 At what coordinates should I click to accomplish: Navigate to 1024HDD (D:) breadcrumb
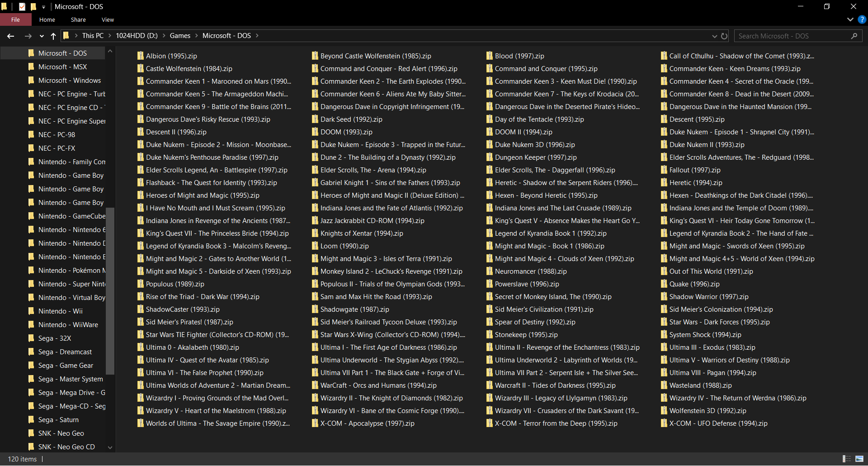coord(137,36)
